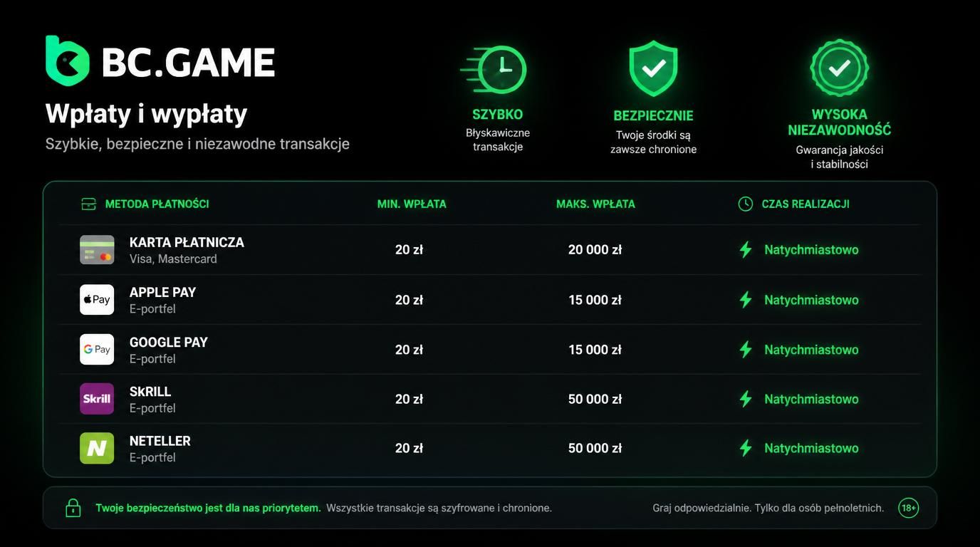This screenshot has height=547, width=980.
Task: Select the Google Pay logo
Action: click(97, 350)
